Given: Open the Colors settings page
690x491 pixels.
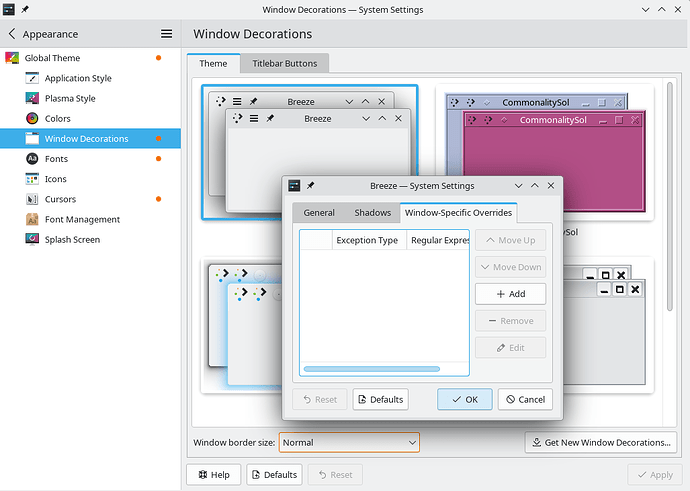Looking at the screenshot, I should (x=90, y=118).
